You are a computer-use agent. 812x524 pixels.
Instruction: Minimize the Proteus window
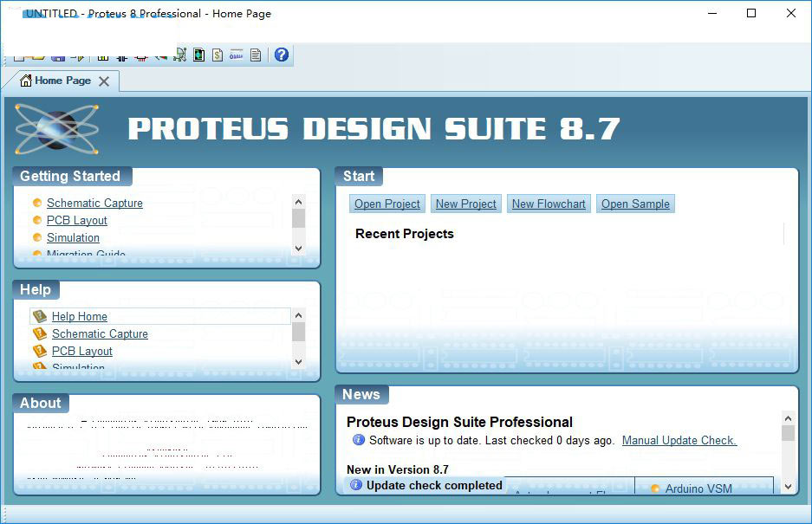pos(712,14)
